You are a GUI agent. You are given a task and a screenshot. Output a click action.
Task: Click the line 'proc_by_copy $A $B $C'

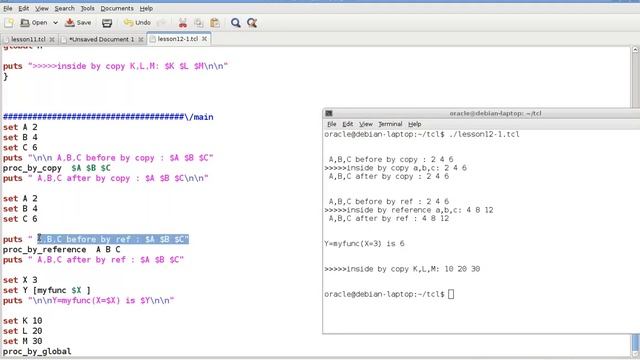pyautogui.click(x=57, y=168)
